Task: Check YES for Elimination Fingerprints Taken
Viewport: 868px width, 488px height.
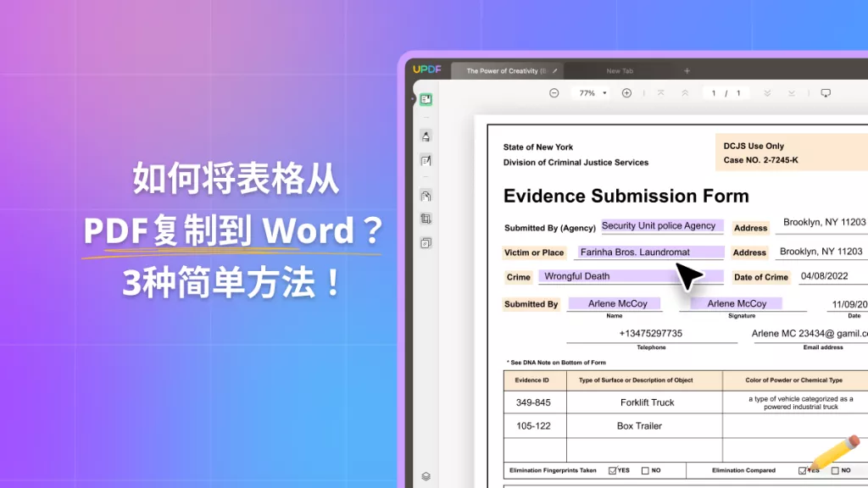Action: click(612, 470)
